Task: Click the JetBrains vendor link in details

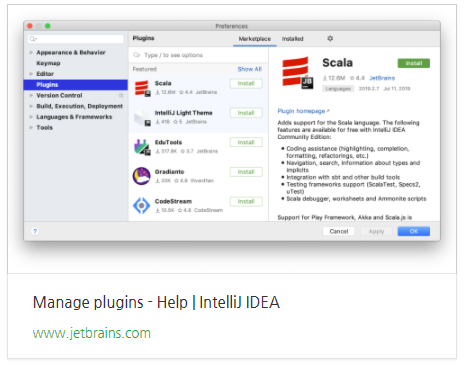Action: point(382,78)
